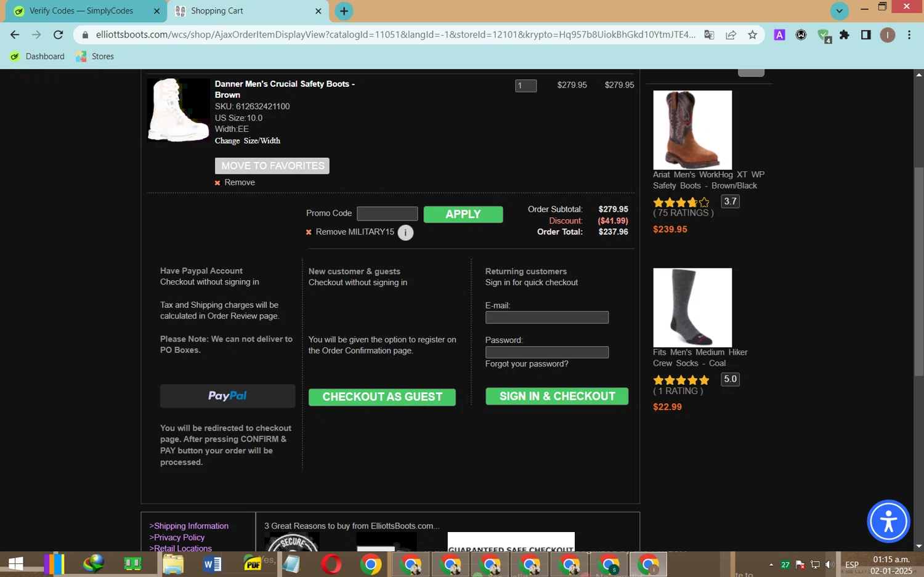
Task: Go forward to the next page
Action: click(x=36, y=34)
